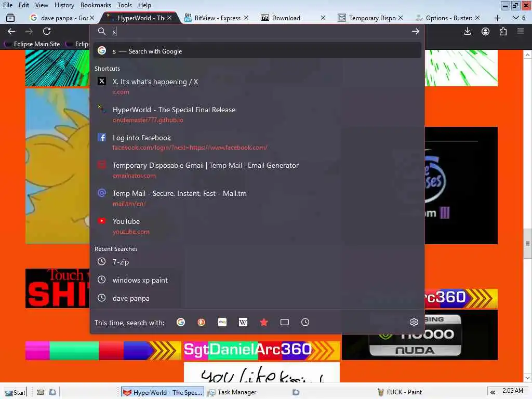This screenshot has height=399, width=532.
Task: Open the History menu
Action: tap(64, 5)
